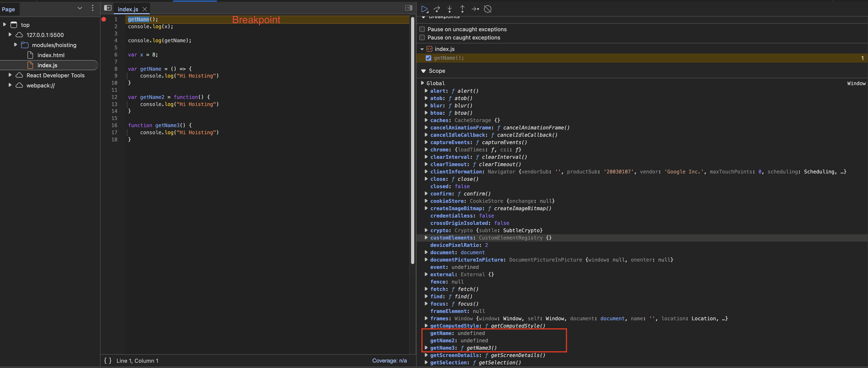868x368 pixels.
Task: Collapse the Scope section
Action: tap(423, 71)
